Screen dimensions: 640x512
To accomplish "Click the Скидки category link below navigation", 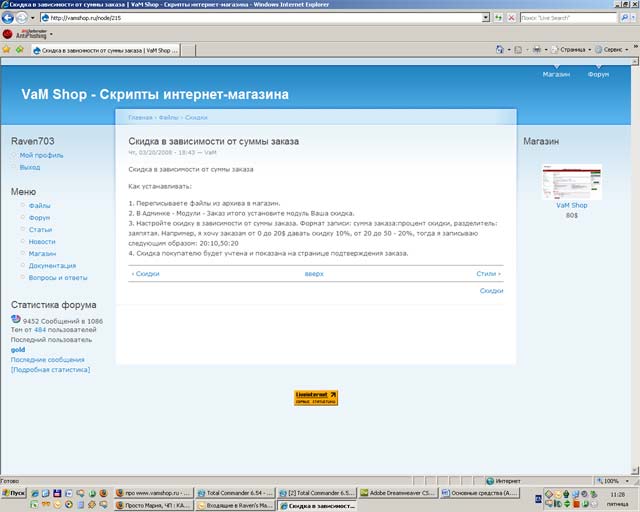I will click(491, 291).
